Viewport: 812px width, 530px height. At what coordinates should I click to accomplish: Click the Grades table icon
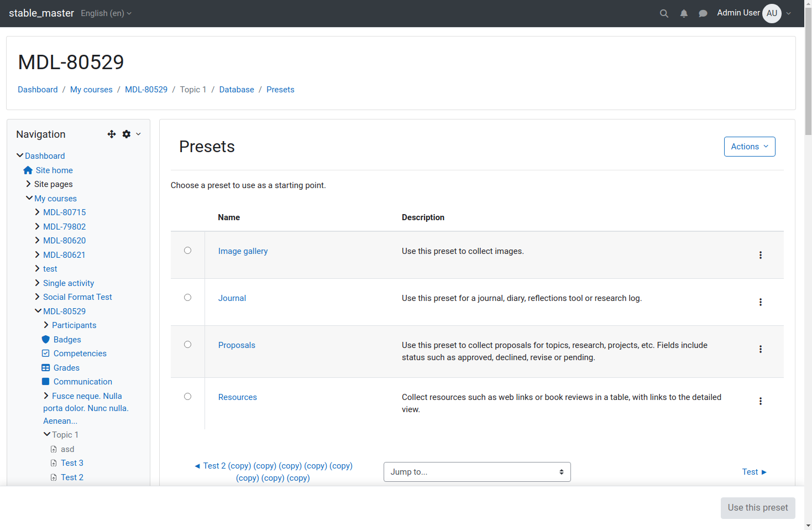(46, 367)
